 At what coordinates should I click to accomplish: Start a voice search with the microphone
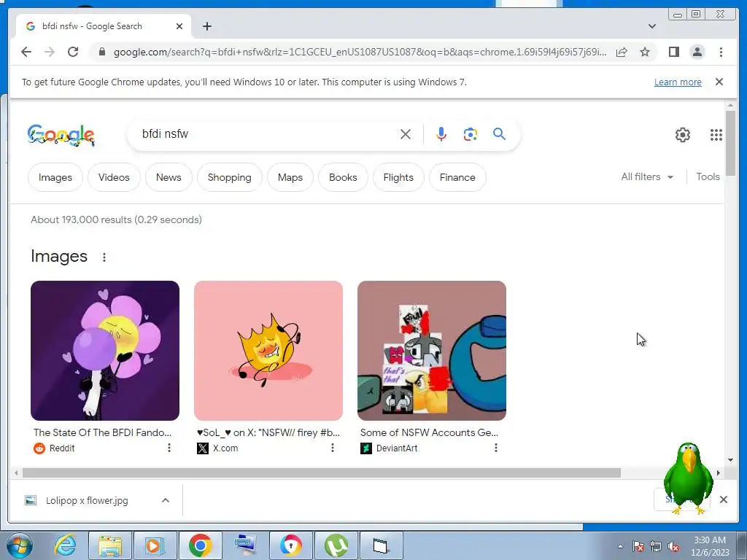point(441,134)
